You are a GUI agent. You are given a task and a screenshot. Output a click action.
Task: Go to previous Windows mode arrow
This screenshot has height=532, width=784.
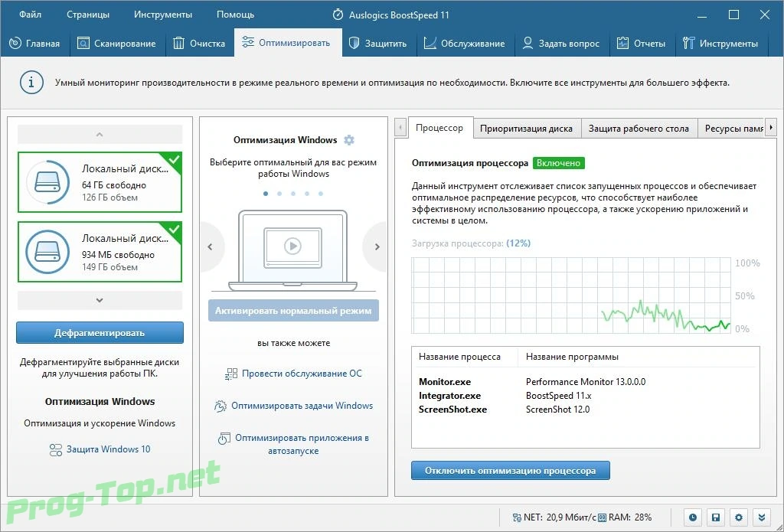pyautogui.click(x=211, y=246)
